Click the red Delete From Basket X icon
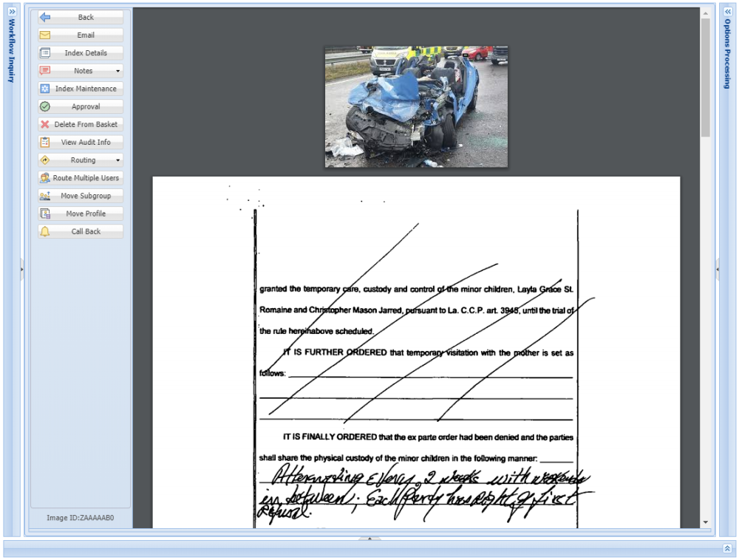 click(x=45, y=124)
